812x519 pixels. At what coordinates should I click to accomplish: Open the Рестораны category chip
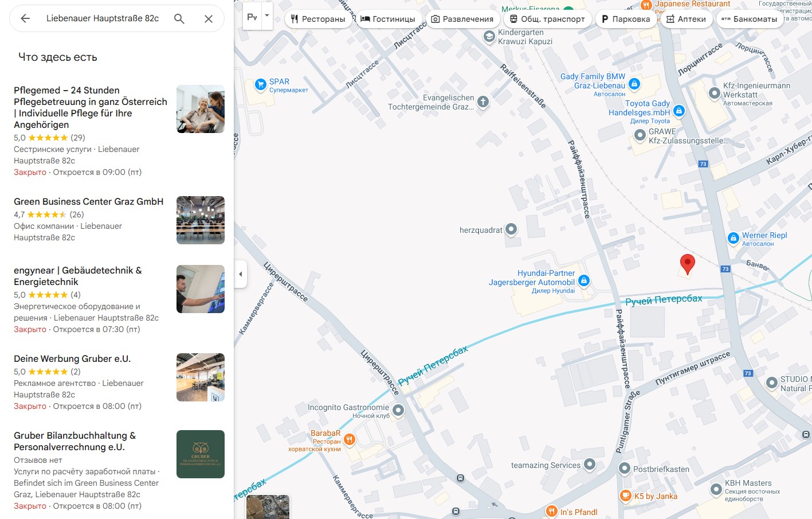coord(317,19)
